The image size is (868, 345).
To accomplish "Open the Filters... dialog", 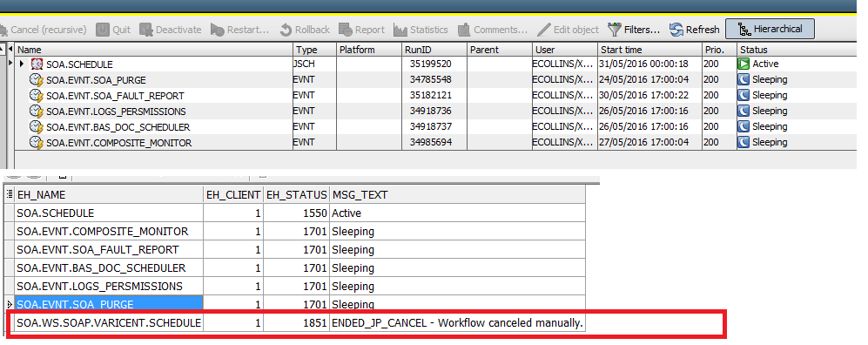I will (x=635, y=30).
